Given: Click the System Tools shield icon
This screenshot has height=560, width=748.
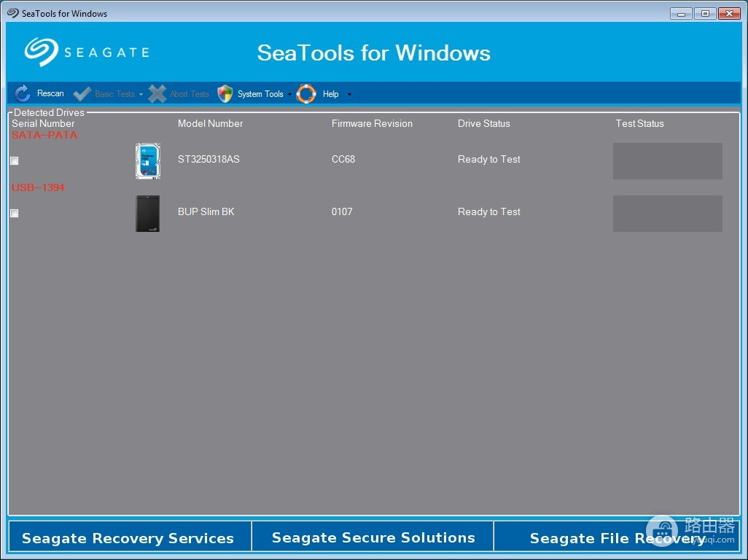Looking at the screenshot, I should coord(225,93).
